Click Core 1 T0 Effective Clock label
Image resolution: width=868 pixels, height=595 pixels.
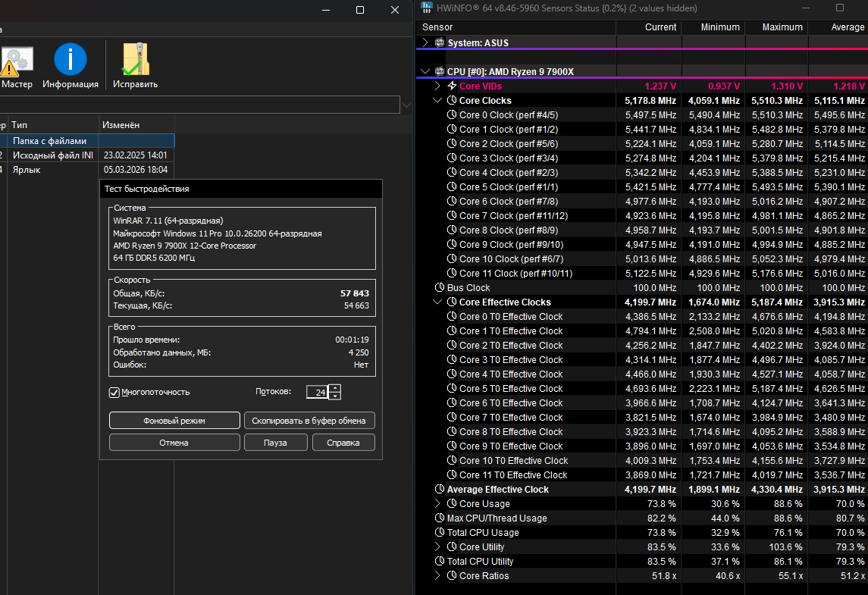click(x=511, y=330)
